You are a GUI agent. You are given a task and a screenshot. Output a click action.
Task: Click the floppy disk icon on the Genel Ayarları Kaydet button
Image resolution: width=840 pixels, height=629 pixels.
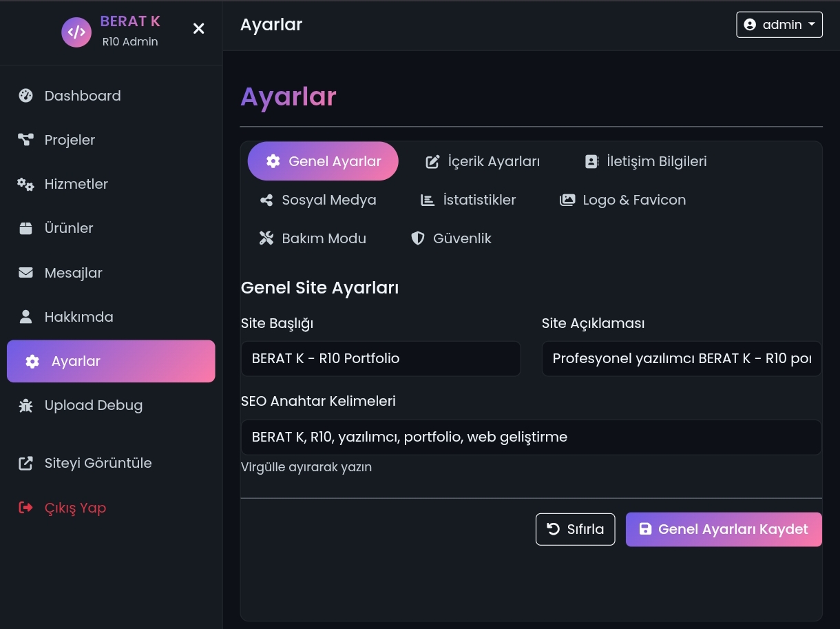point(645,529)
